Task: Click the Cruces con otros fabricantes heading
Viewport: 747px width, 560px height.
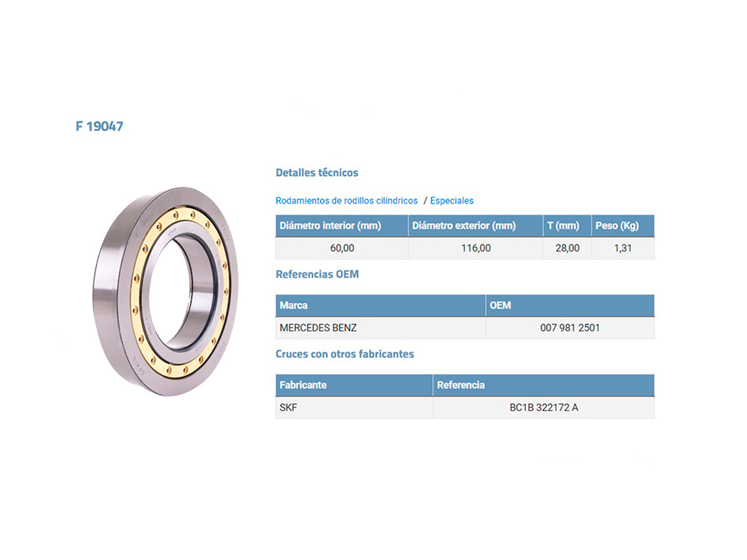Action: 344,354
